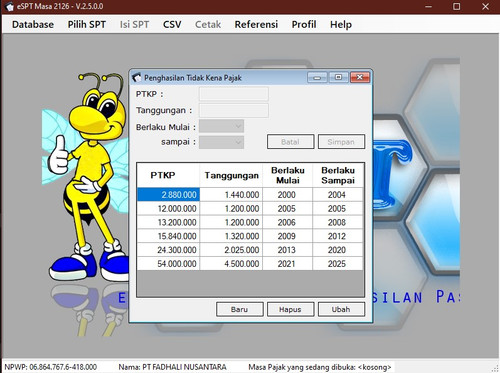Maximize the eSPT Masa main window
The height and width of the screenshot is (373, 500).
coord(457,6)
